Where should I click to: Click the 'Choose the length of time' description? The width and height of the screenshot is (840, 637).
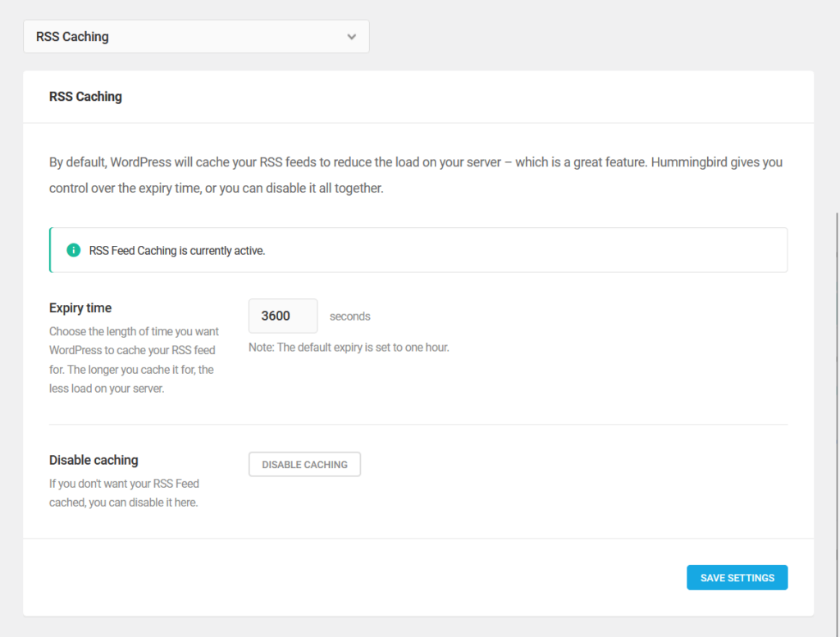[x=134, y=360]
